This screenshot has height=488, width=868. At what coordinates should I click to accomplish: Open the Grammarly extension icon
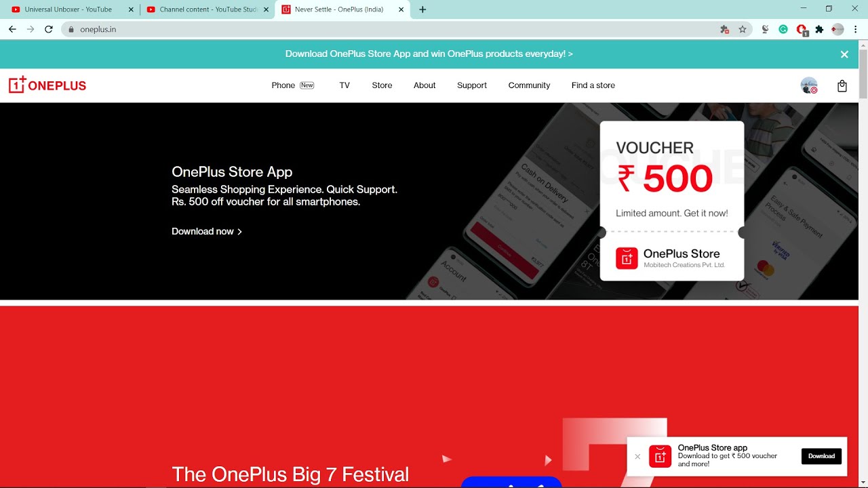783,29
